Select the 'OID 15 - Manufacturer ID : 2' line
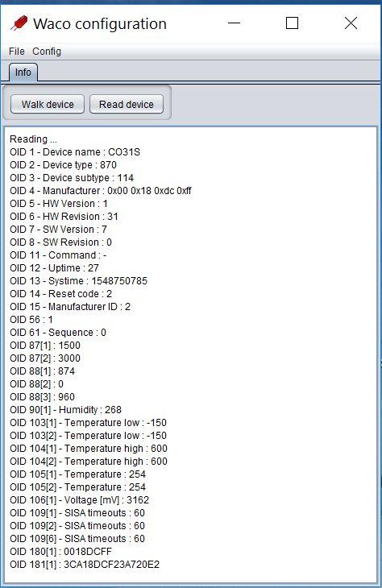 click(x=70, y=307)
